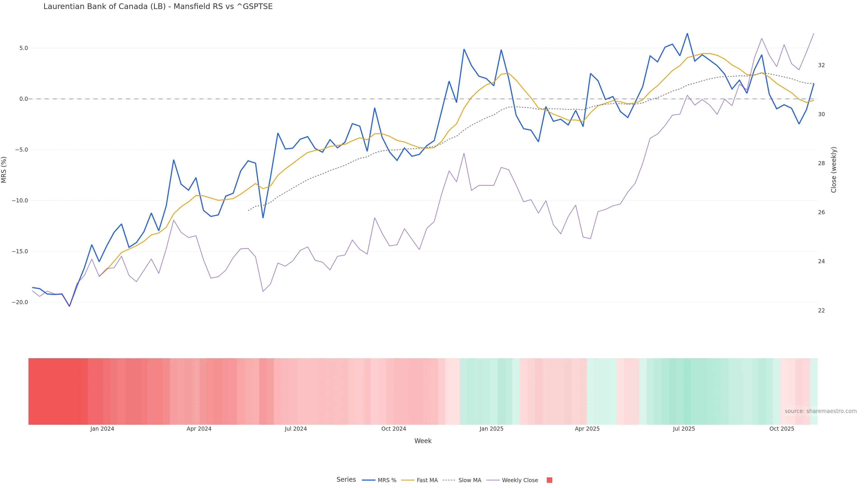Select the Jan 2024 axis label

coord(102,429)
